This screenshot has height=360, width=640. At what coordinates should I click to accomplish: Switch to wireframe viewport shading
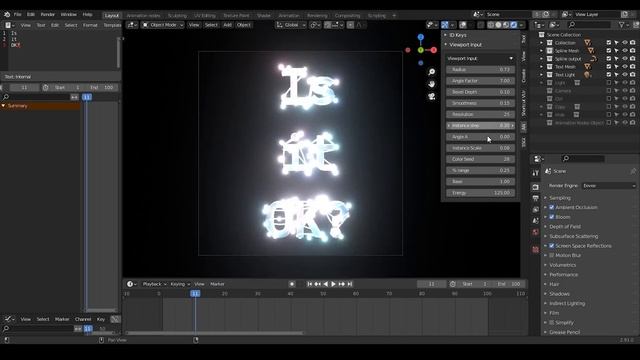click(491, 25)
